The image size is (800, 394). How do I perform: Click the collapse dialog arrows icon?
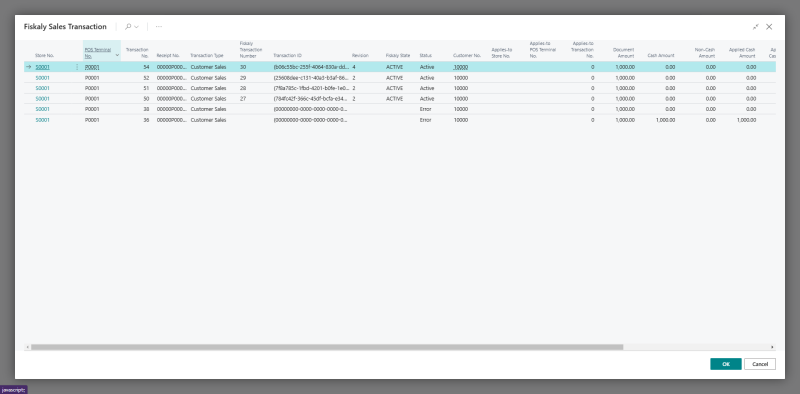pos(756,27)
